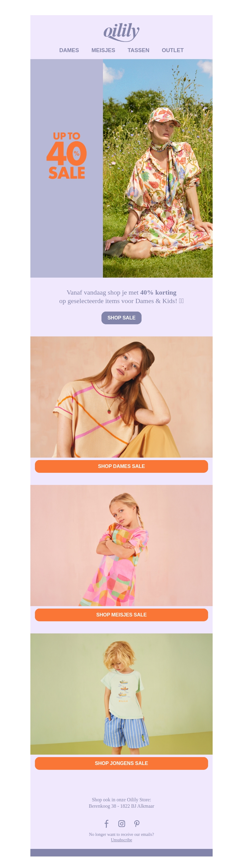Select TASSEN in the navigation
The height and width of the screenshot is (868, 243).
click(x=139, y=50)
